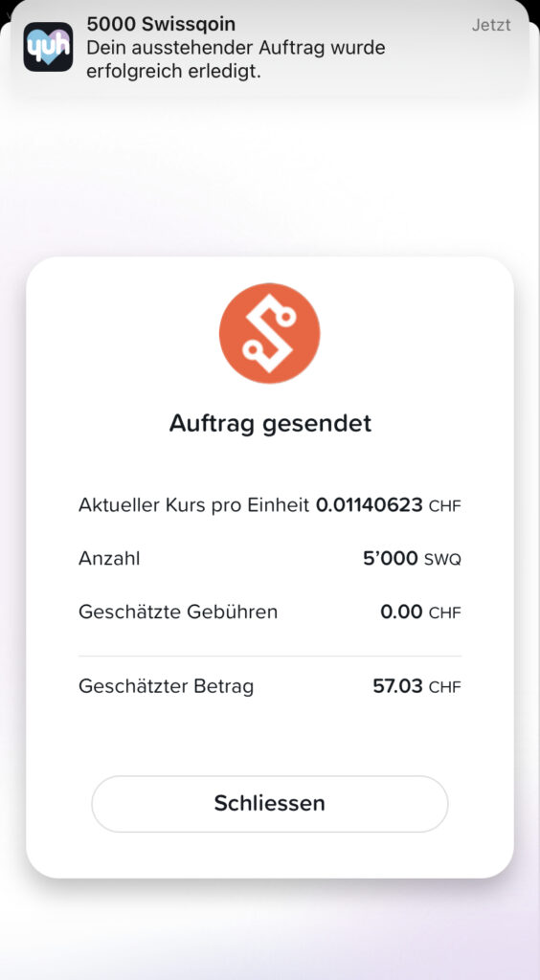Screen dimensions: 540x980
Task: Tap the 57.03 CHF estimated amount
Action: (x=416, y=686)
